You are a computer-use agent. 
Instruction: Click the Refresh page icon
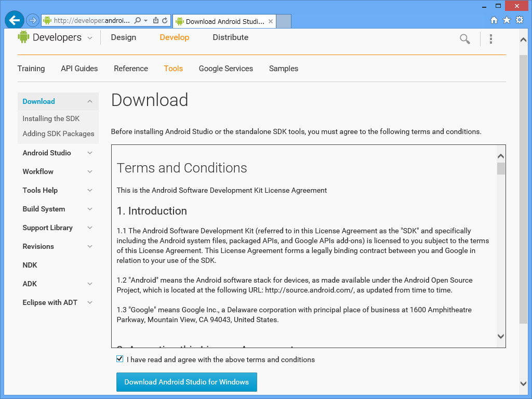click(165, 20)
